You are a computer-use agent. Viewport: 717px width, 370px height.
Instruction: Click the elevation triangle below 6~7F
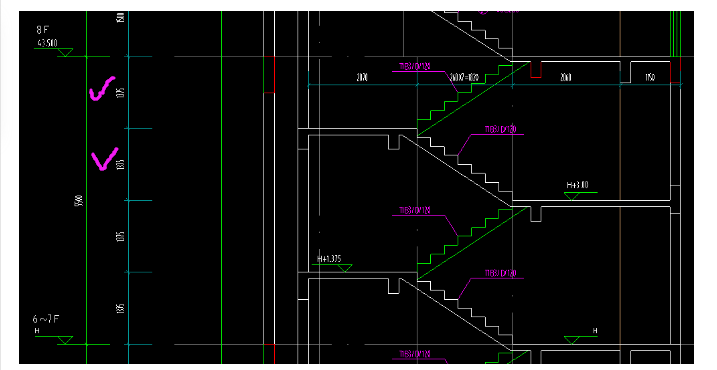65,340
